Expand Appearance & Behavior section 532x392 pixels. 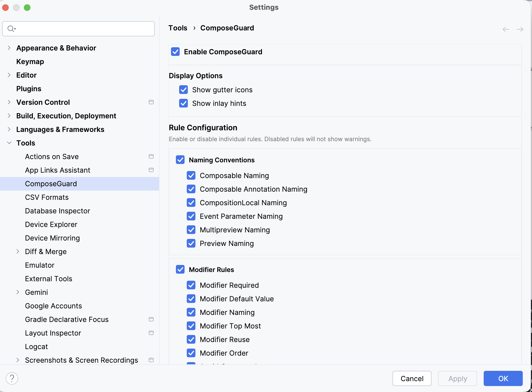click(x=9, y=48)
